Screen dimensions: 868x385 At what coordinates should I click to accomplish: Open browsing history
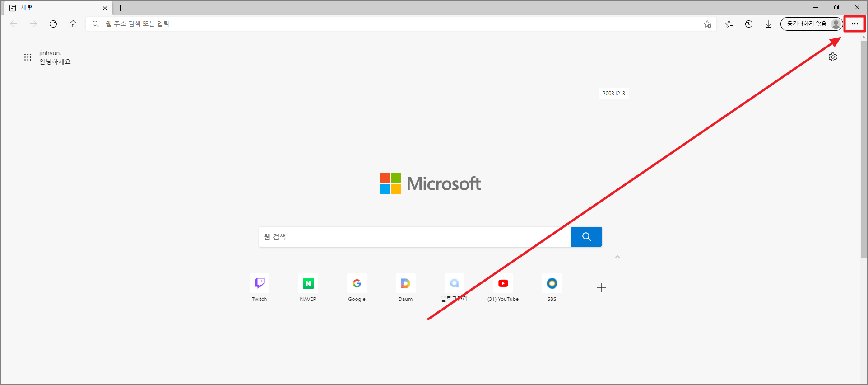point(749,24)
